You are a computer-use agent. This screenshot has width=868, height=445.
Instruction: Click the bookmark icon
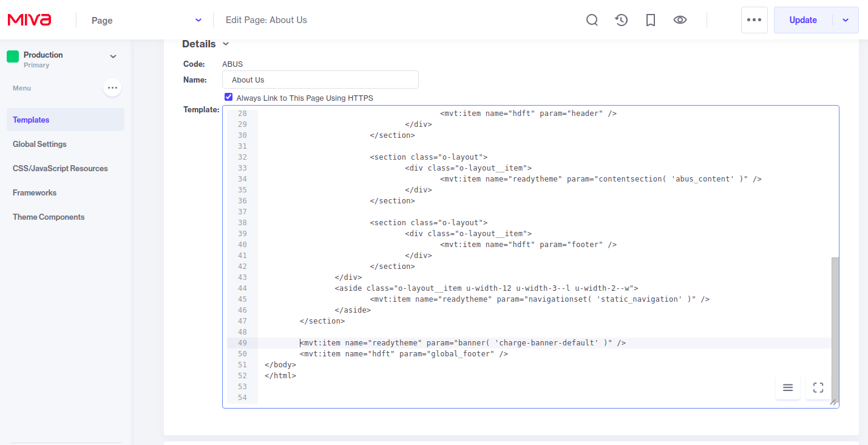[651, 20]
